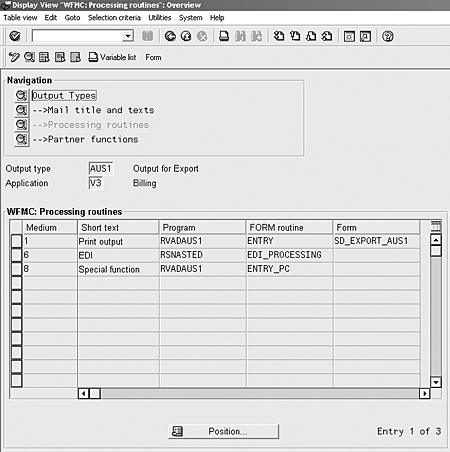Click the Variable list button
Screen dimensions: 450x452
[x=112, y=57]
